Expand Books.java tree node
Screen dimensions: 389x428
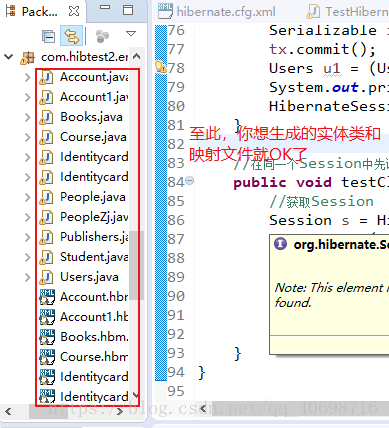[28, 117]
